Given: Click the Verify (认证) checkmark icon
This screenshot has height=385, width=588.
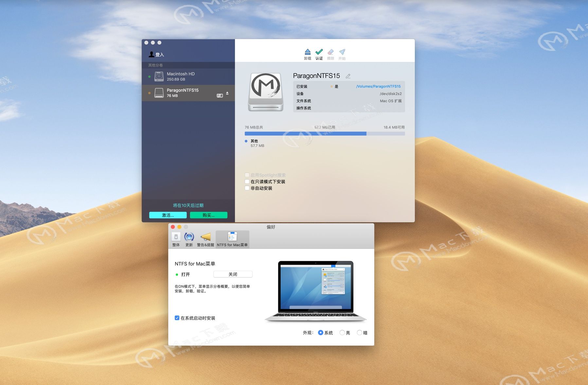Looking at the screenshot, I should pos(319,52).
